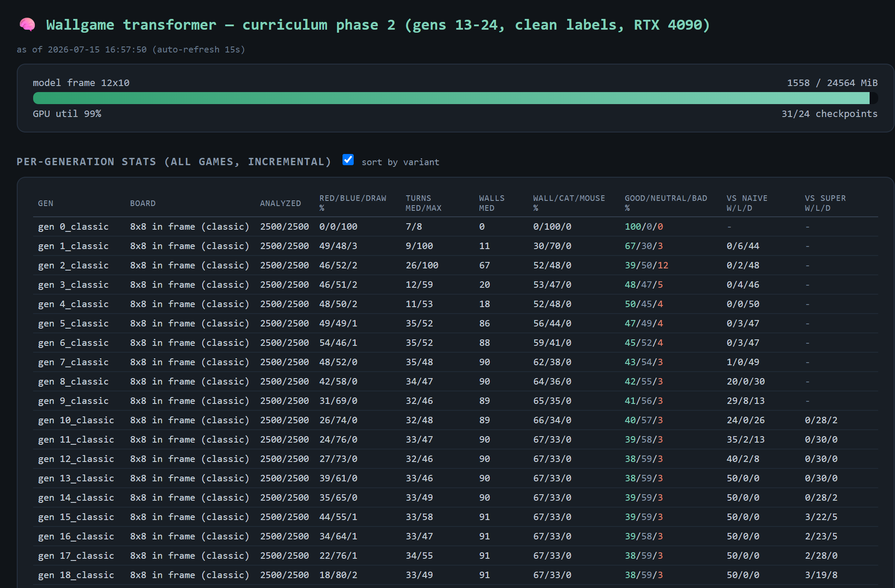Viewport: 895px width, 588px height.
Task: Click the 3/22/5 vs super value
Action: tap(821, 517)
